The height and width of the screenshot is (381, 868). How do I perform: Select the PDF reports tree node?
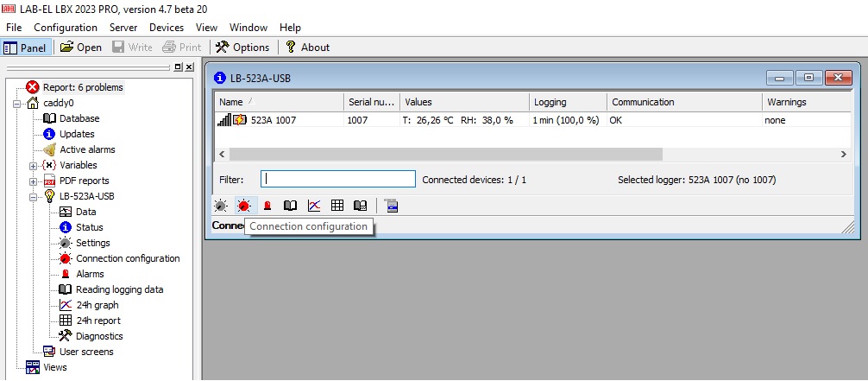85,181
